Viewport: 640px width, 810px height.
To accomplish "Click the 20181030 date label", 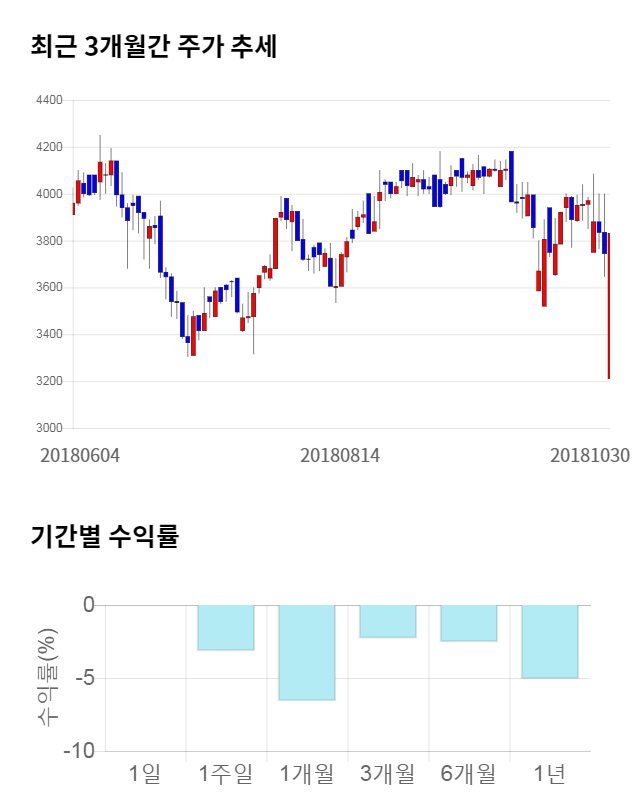I will [x=590, y=455].
